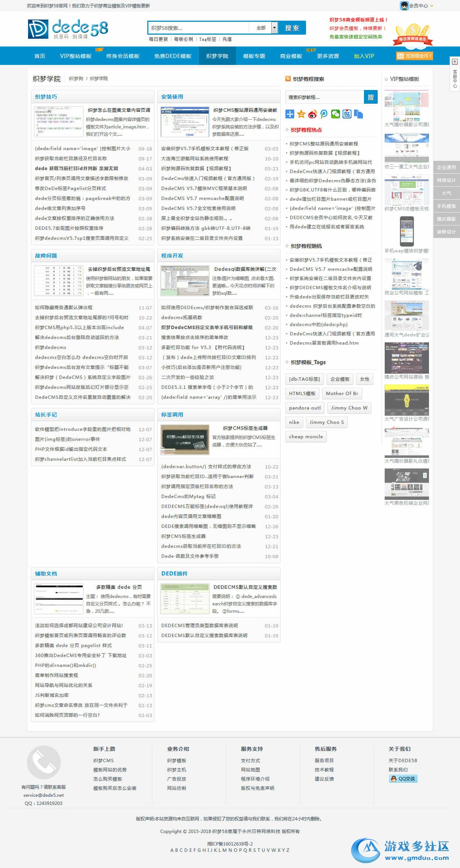This screenshot has height=868, width=460.
Task: Click 织梦CMS整站源码通用安装教 thumbnail
Action: (x=185, y=122)
